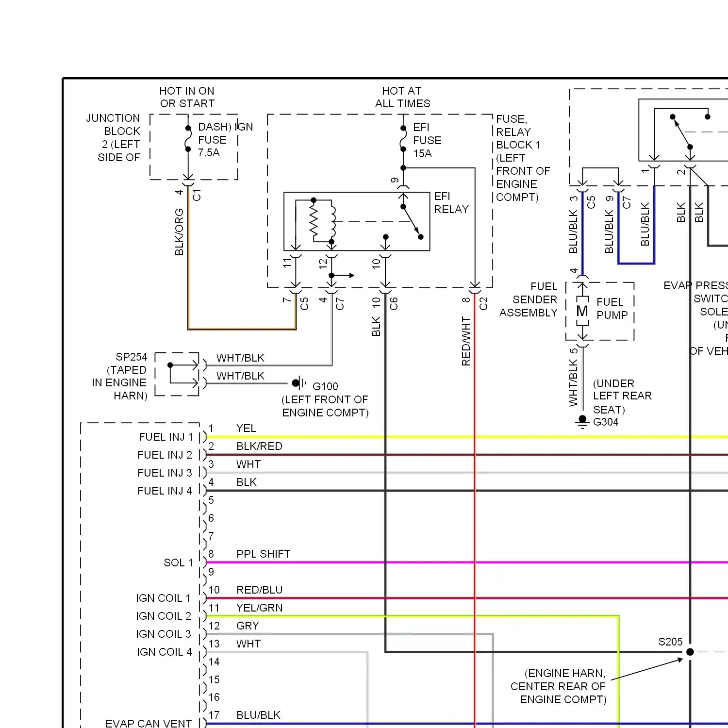Click the 'YEL/GRN' wire label
The width and height of the screenshot is (728, 728).
(x=260, y=608)
